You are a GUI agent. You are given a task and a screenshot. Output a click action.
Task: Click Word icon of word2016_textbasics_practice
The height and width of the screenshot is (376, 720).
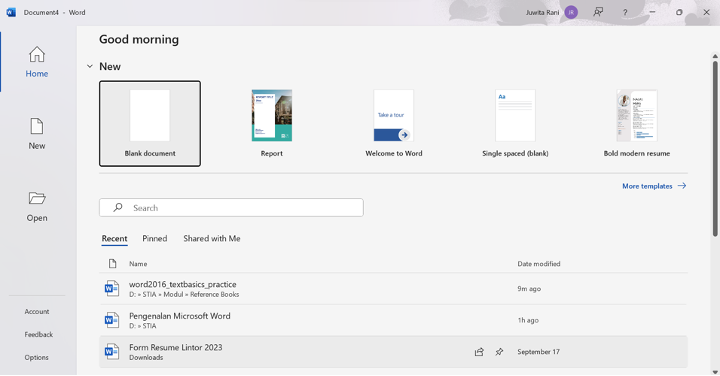pos(112,289)
